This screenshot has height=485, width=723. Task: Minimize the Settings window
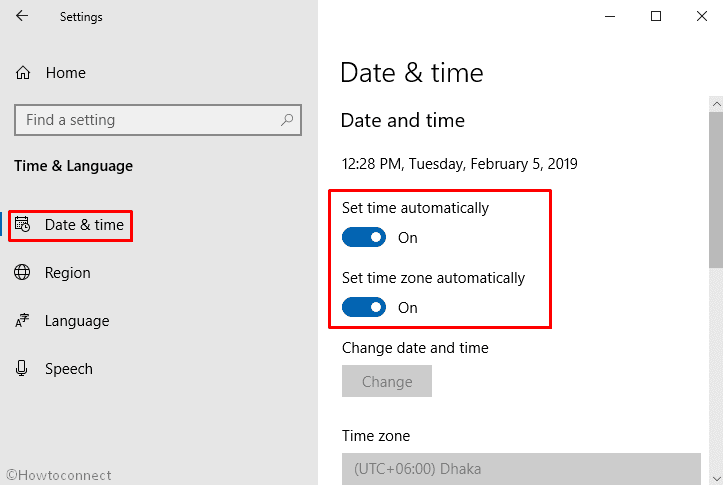(x=610, y=17)
